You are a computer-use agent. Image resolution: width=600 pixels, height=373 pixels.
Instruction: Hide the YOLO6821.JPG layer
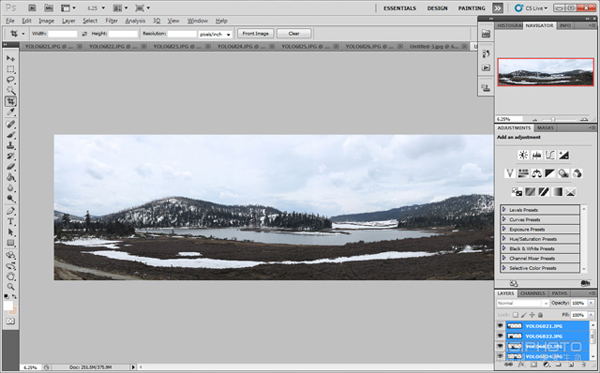[x=500, y=326]
